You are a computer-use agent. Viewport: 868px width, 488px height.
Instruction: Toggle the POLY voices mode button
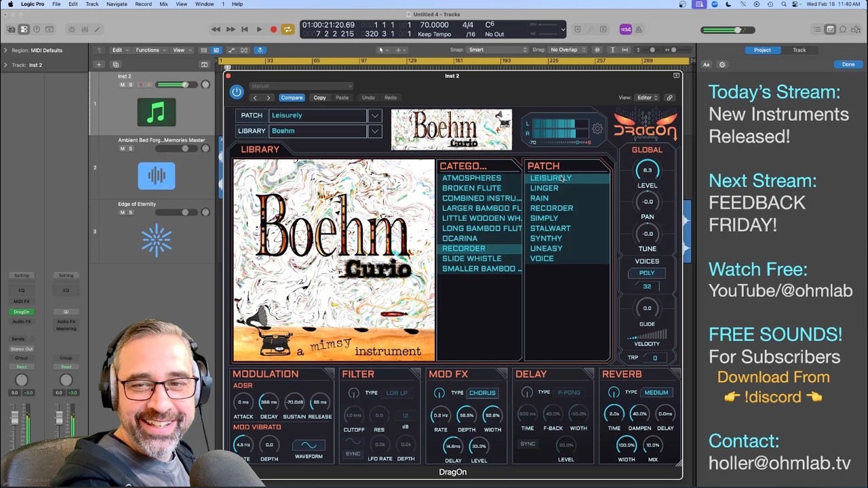pyautogui.click(x=647, y=273)
